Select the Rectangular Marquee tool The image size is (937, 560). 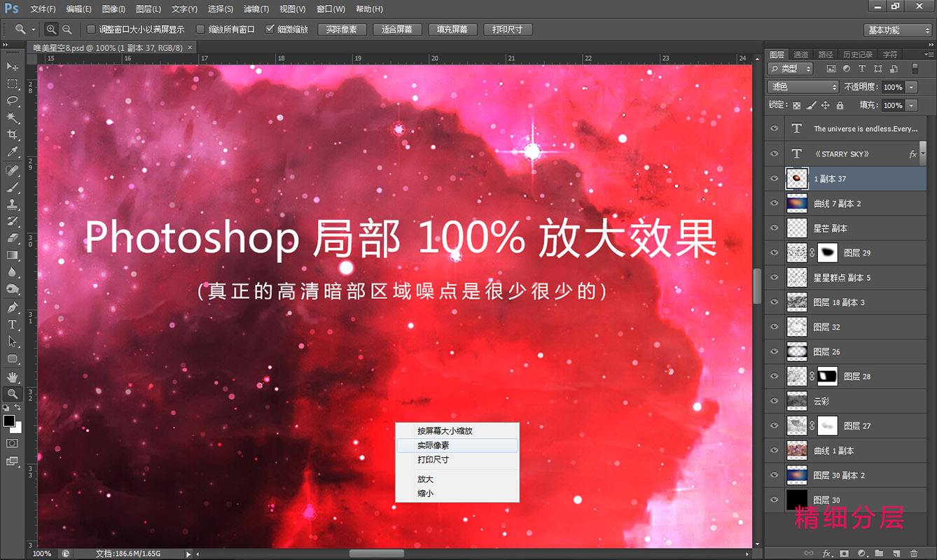coord(13,84)
